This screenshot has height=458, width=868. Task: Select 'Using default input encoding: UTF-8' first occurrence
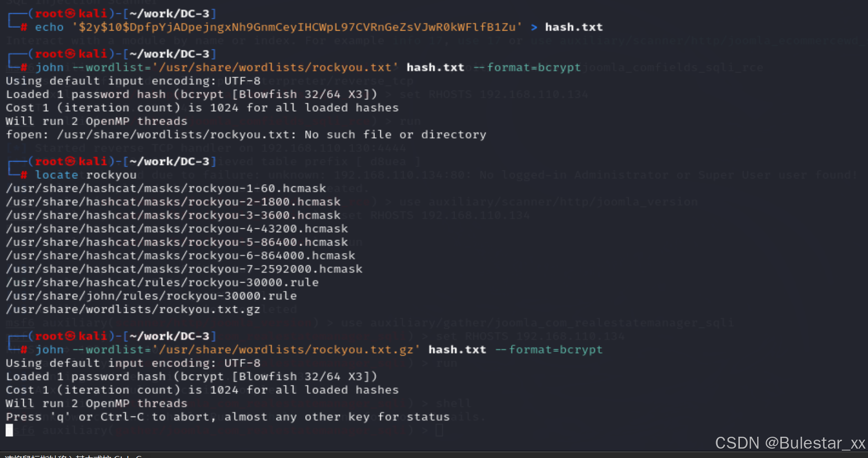133,81
